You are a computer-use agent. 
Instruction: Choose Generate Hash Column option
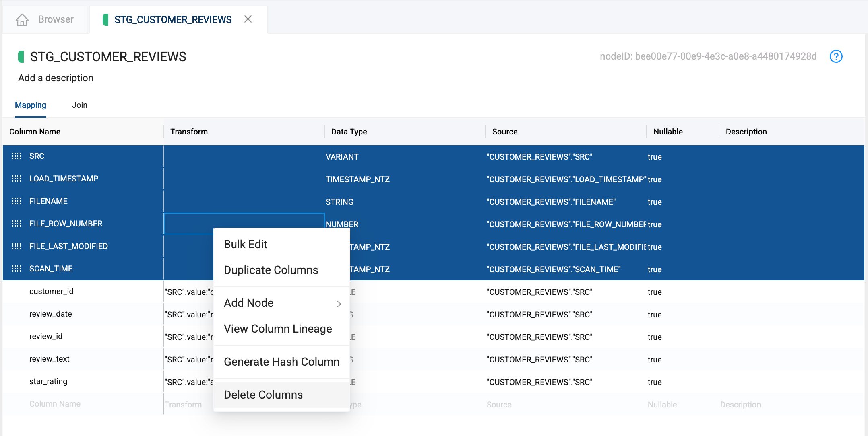point(281,362)
